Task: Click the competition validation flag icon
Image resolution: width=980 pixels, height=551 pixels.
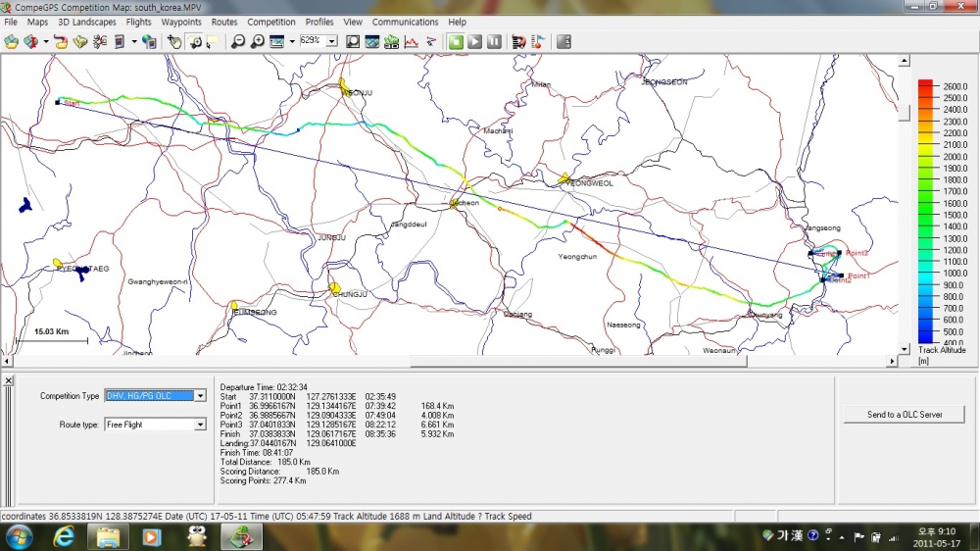Action: (x=518, y=42)
